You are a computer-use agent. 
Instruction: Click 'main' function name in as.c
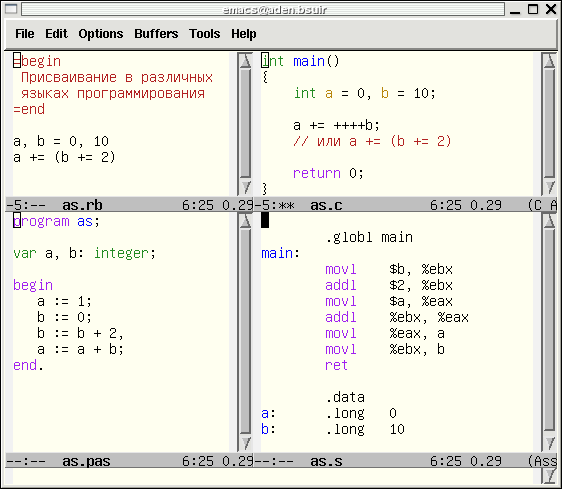pyautogui.click(x=309, y=61)
